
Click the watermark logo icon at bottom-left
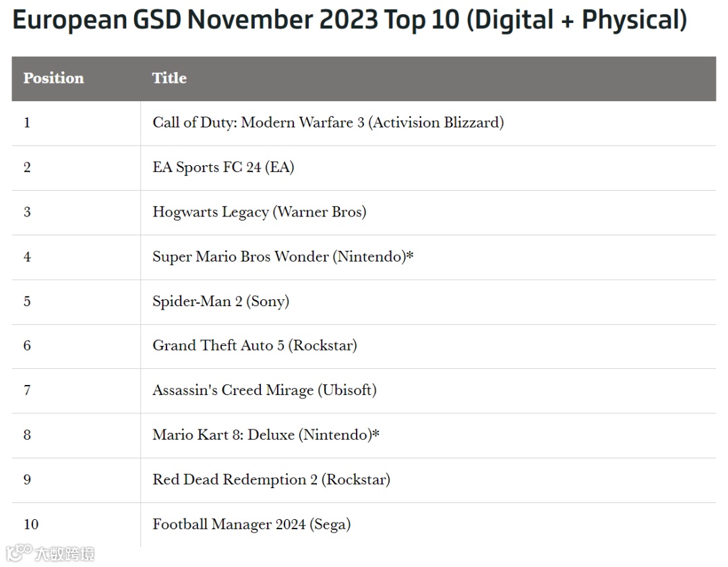click(19, 553)
